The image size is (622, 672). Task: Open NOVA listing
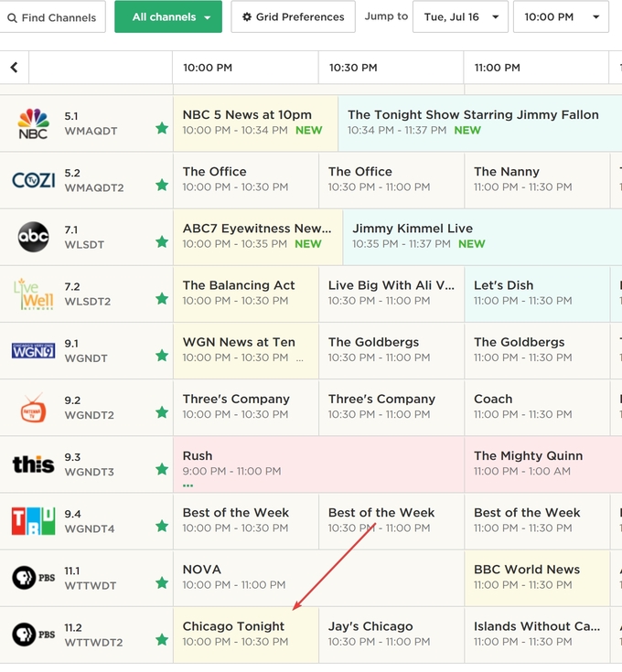click(318, 578)
